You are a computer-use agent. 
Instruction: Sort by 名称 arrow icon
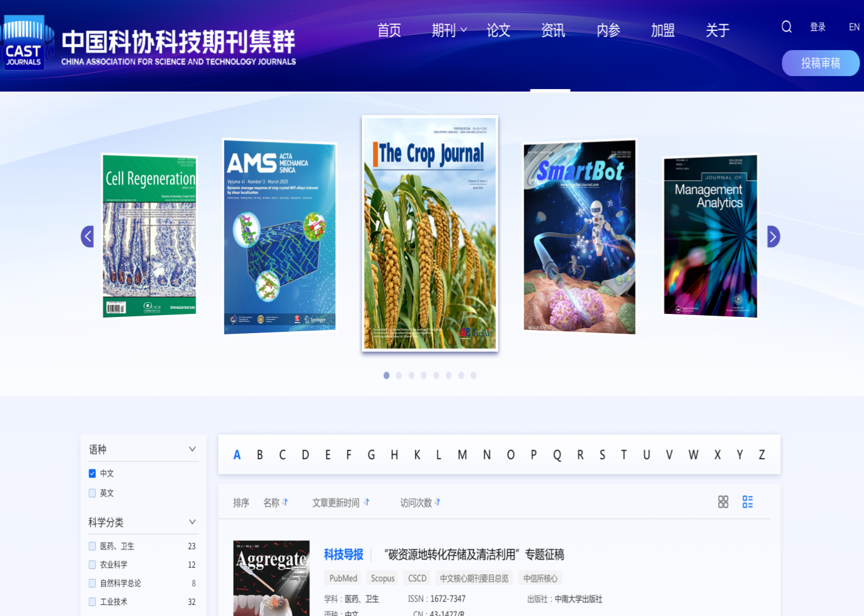(x=285, y=502)
